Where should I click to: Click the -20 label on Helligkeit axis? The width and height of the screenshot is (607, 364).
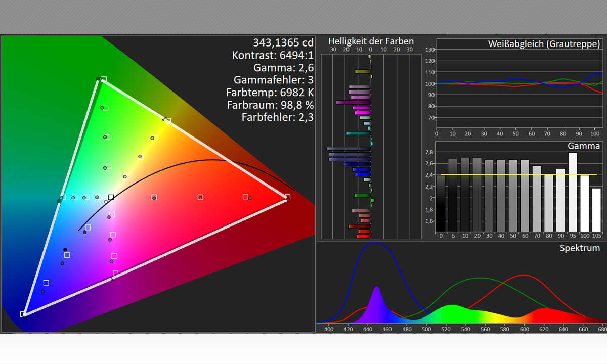pos(345,50)
